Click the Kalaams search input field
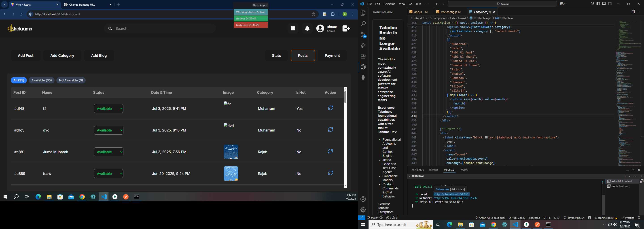Screen dimensions: 644x229 [x=160, y=28]
